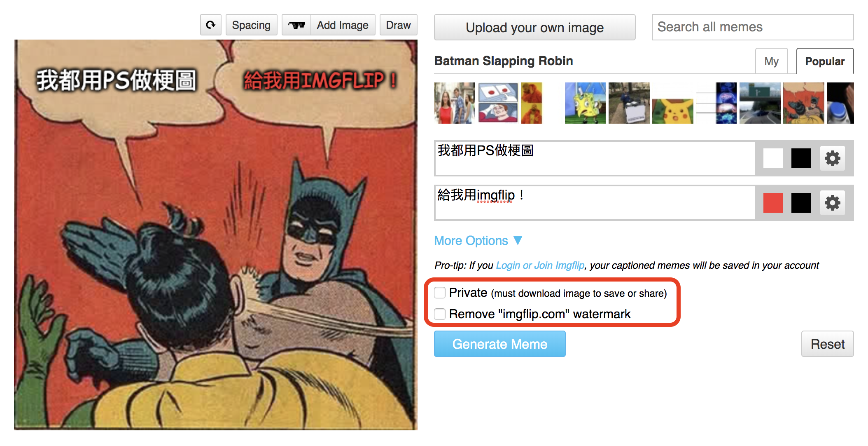This screenshot has width=868, height=446.
Task: Click the rotate image icon
Action: click(211, 25)
